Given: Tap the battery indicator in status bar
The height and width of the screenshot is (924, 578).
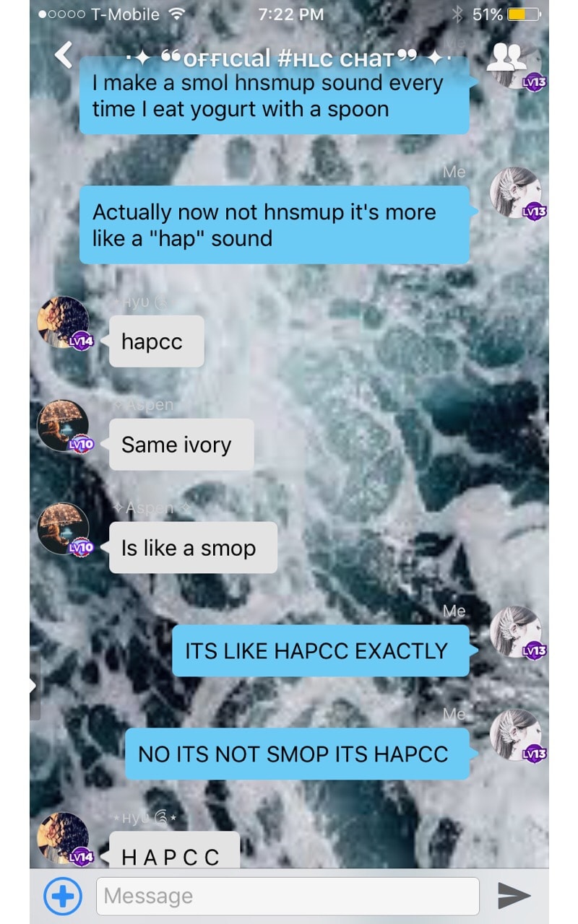Looking at the screenshot, I should tap(522, 14).
